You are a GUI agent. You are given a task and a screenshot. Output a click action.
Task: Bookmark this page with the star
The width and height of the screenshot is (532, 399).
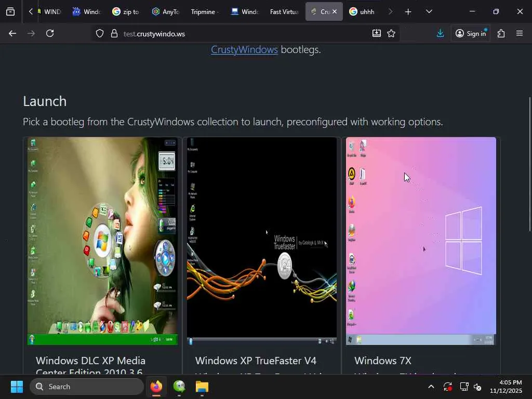[391, 33]
